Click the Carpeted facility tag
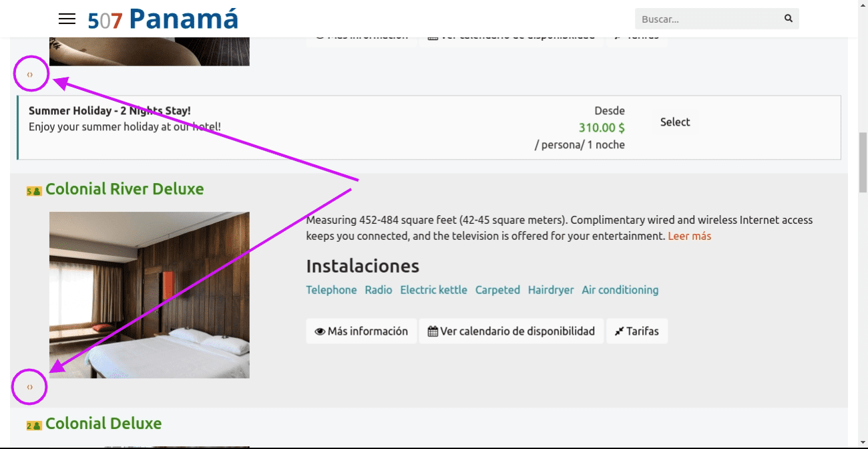 tap(497, 290)
